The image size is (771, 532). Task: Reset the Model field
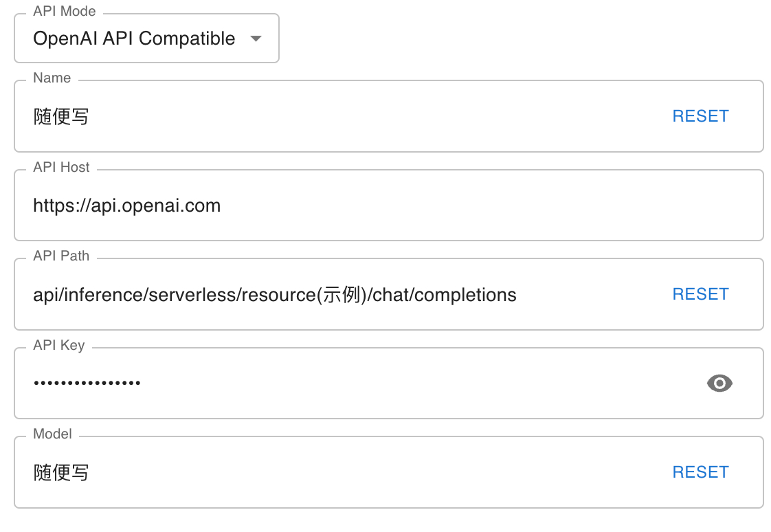point(700,472)
